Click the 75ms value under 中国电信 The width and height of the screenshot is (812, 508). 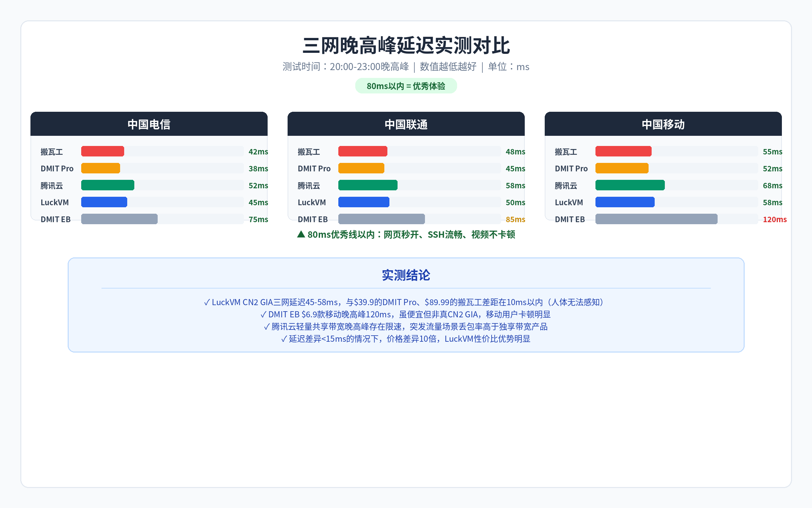[258, 219]
